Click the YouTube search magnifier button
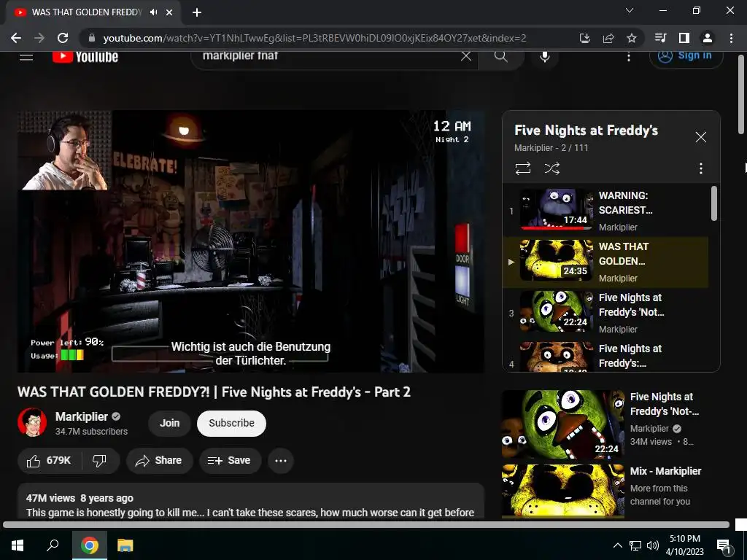The height and width of the screenshot is (560, 747). 500,57
